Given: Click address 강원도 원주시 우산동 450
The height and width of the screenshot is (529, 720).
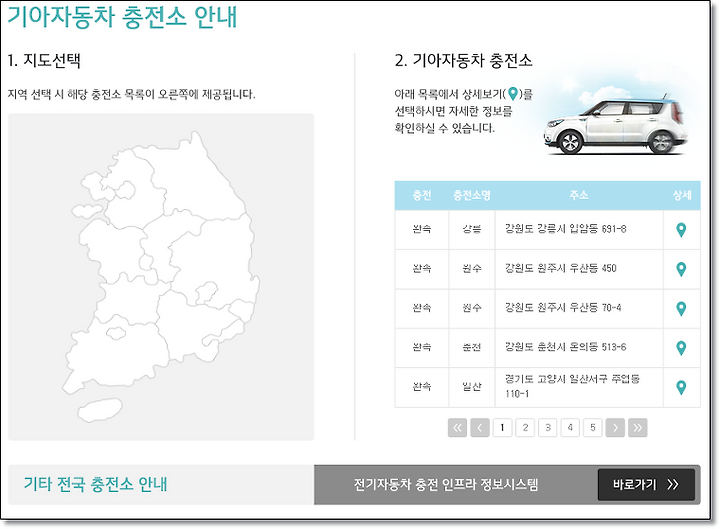Looking at the screenshot, I should pyautogui.click(x=561, y=268).
